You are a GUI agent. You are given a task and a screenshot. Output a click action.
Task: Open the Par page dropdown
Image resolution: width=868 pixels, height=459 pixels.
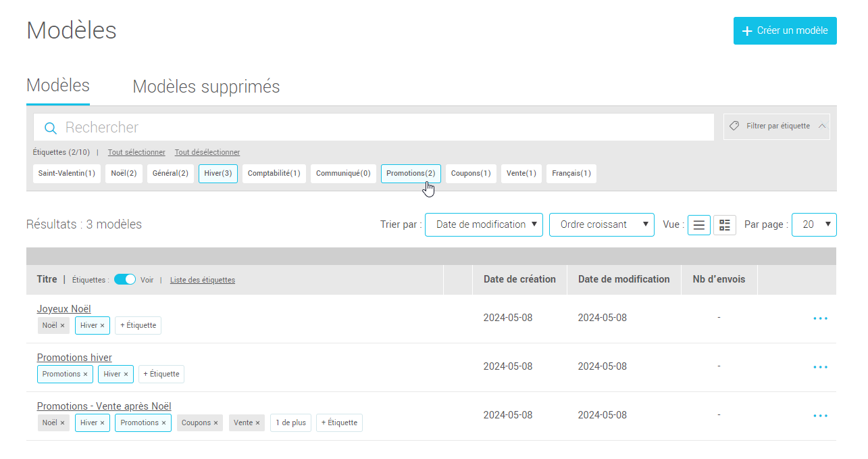click(x=814, y=225)
